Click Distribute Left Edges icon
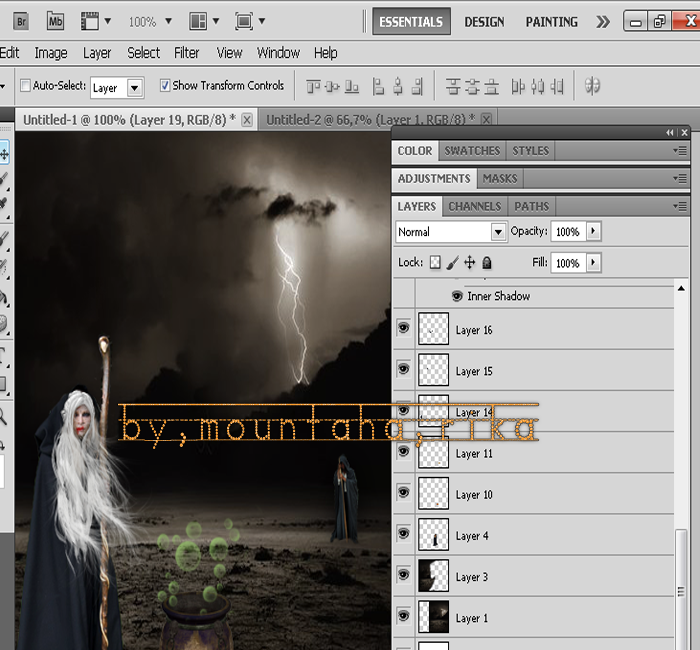 tap(518, 86)
